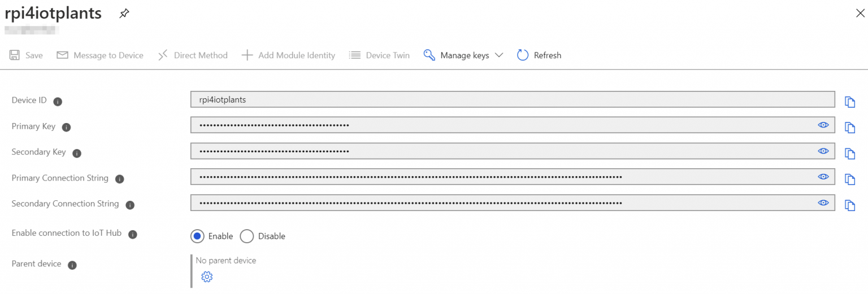Copy the Secondary Connection String
The width and height of the screenshot is (868, 294).
[x=850, y=205]
